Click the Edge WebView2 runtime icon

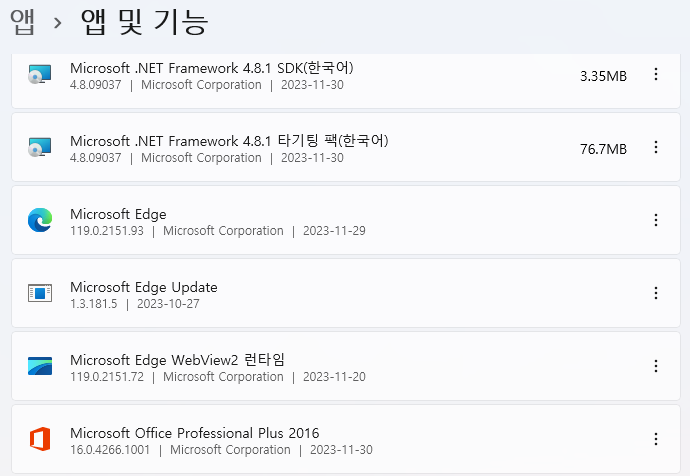tap(40, 366)
